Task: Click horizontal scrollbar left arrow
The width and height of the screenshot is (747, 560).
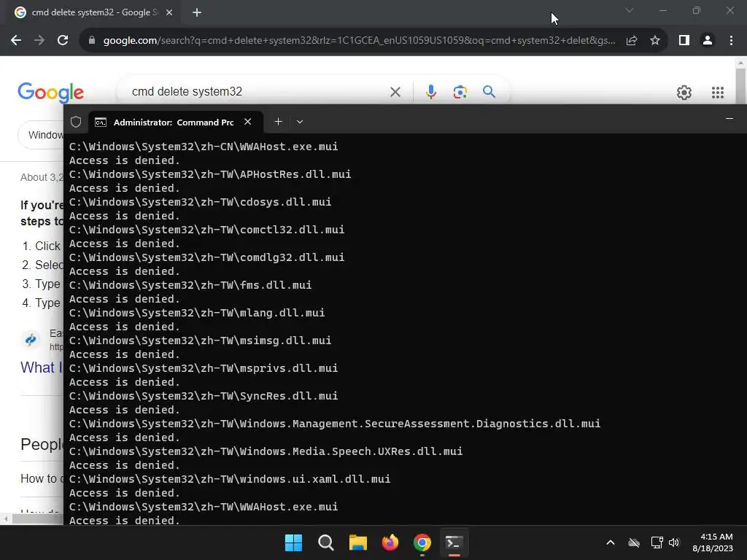Action: click(x=6, y=519)
